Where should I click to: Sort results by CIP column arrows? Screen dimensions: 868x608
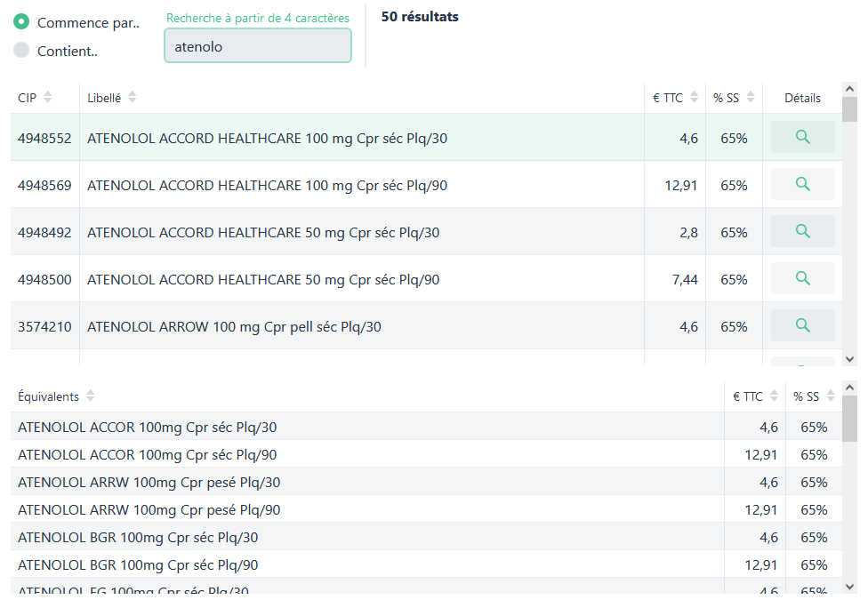click(x=48, y=98)
